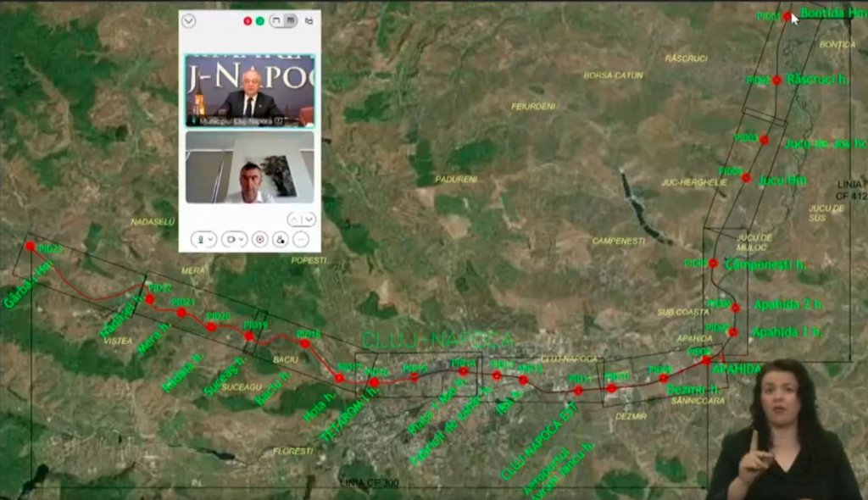Collapse the floating meeting panel with chevron
Screen dimensions: 868x500
[188, 21]
